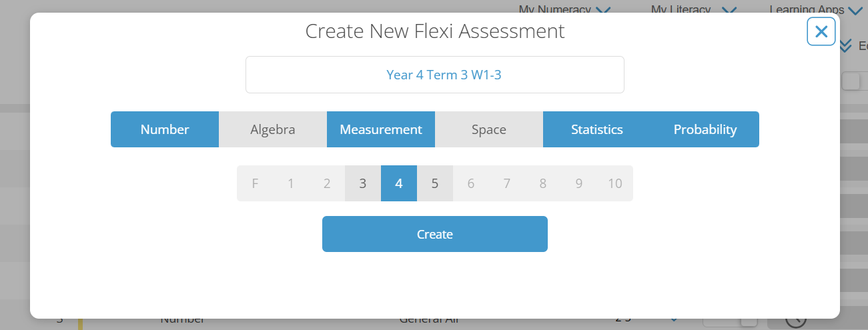The height and width of the screenshot is (330, 868).
Task: Choose year level 10
Action: point(615,183)
